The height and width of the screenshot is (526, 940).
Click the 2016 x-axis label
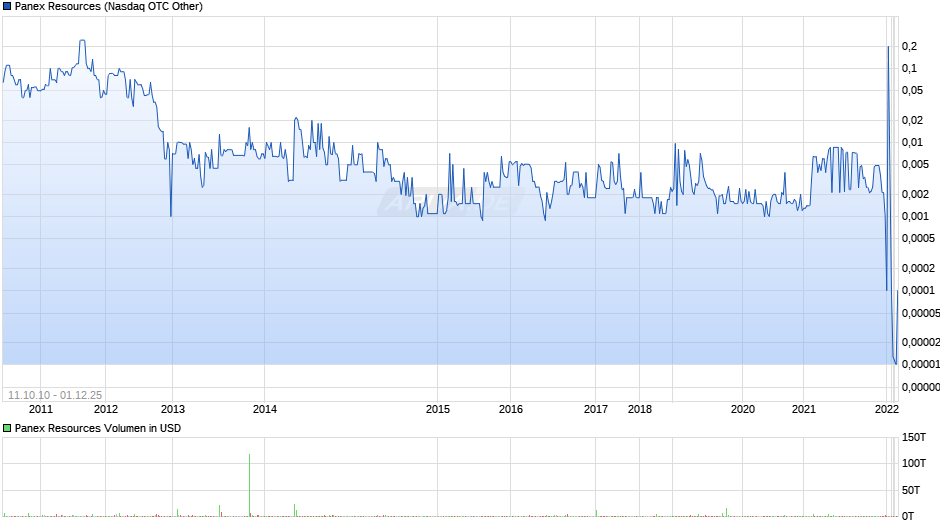click(511, 409)
